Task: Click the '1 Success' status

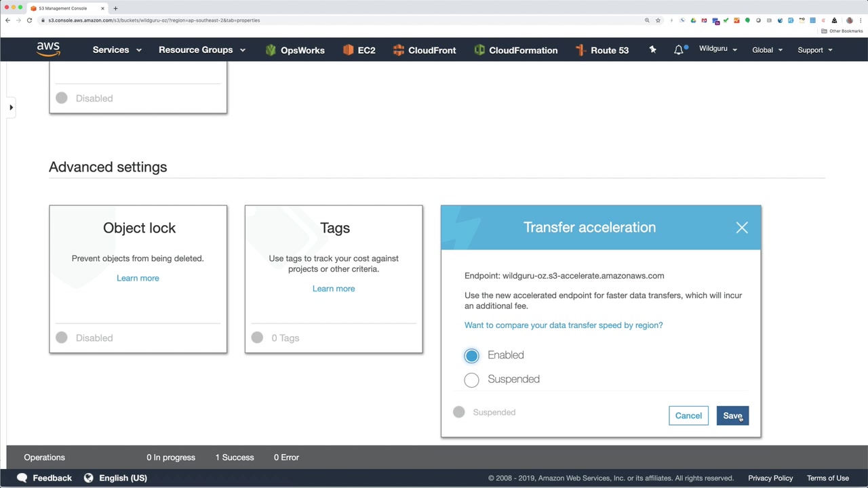Action: tap(235, 457)
